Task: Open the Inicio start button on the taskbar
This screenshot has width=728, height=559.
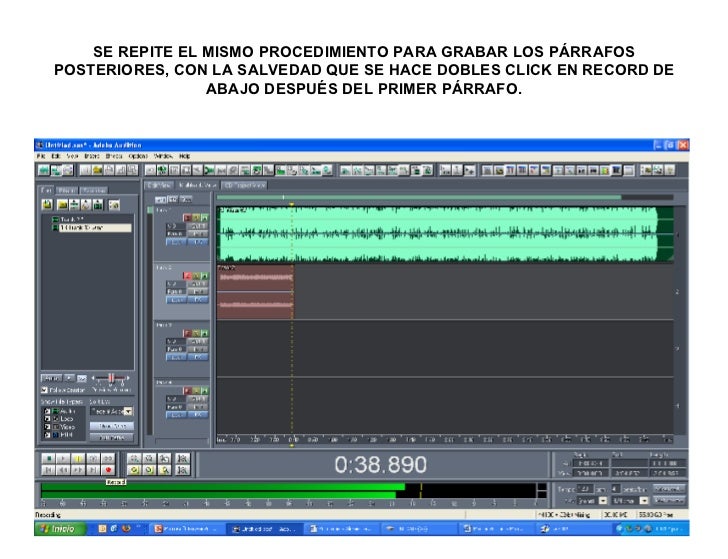Action: pyautogui.click(x=60, y=529)
